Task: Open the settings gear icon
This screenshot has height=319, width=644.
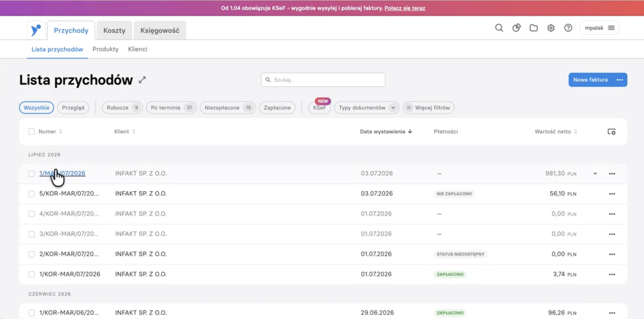Action: [x=551, y=28]
